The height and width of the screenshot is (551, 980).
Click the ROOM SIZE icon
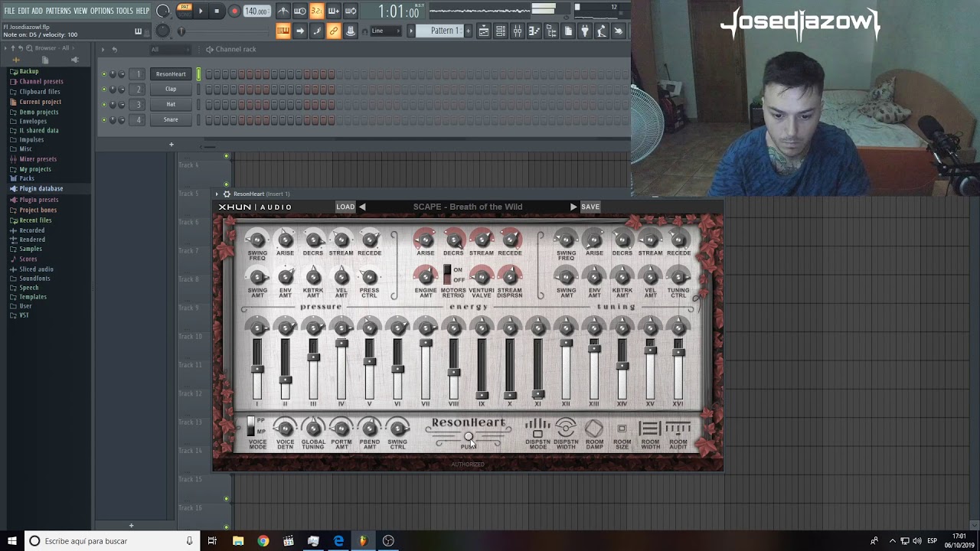point(622,429)
